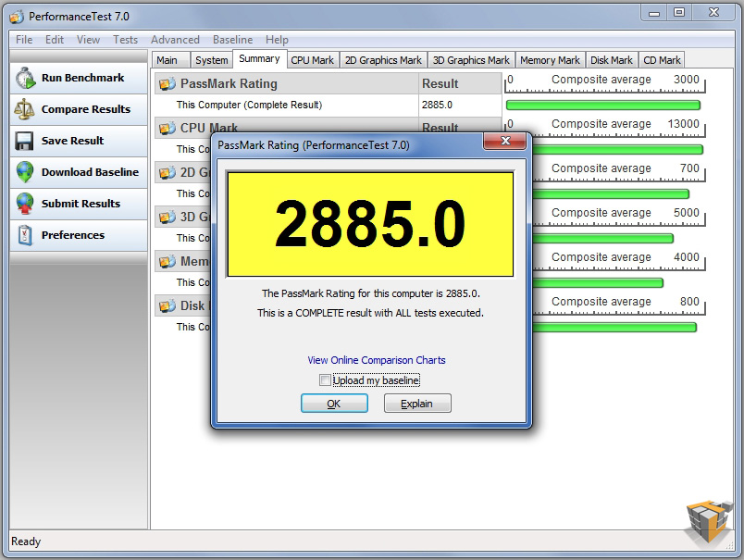Click the Compare Results button label
Screen dimensions: 744x560
tap(86, 109)
